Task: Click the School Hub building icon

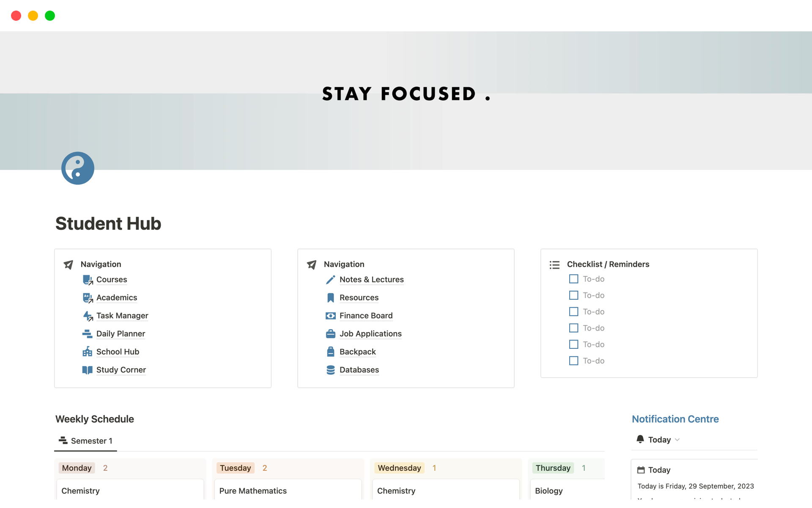Action: pos(88,352)
